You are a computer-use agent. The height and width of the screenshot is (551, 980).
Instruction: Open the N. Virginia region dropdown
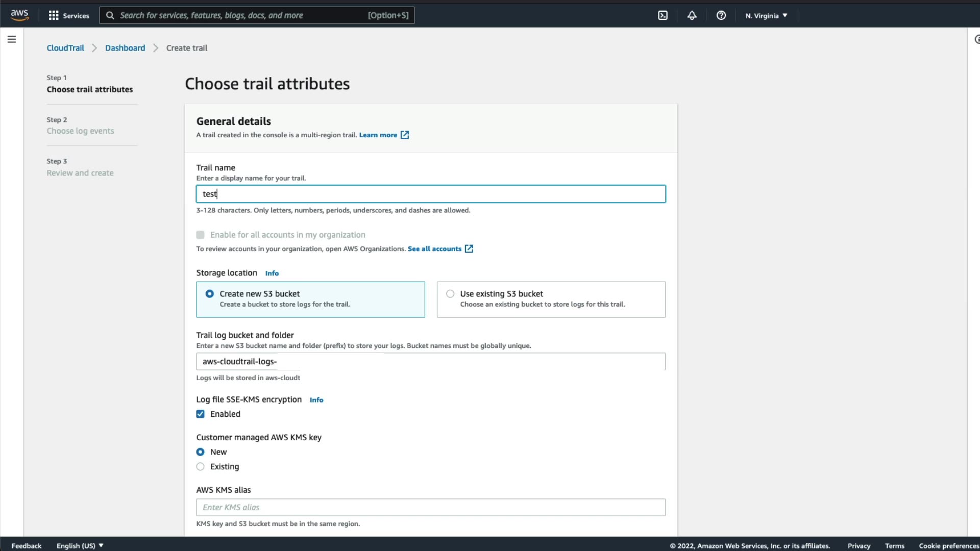766,15
